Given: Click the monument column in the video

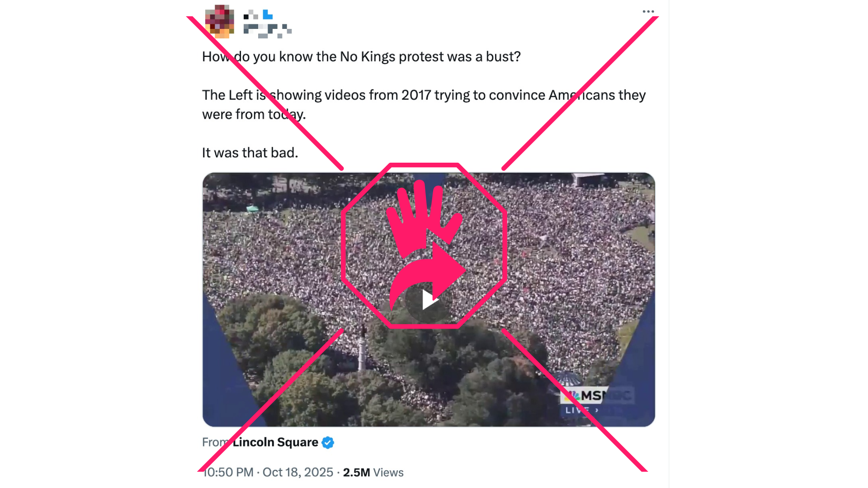Looking at the screenshot, I should (362, 348).
